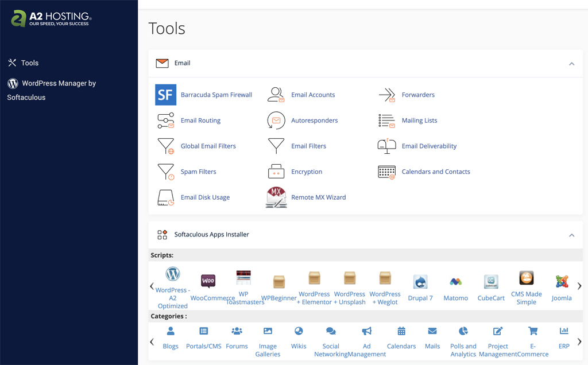The width and height of the screenshot is (588, 365).
Task: Click the Calendars and Contacts icon
Action: pos(386,172)
